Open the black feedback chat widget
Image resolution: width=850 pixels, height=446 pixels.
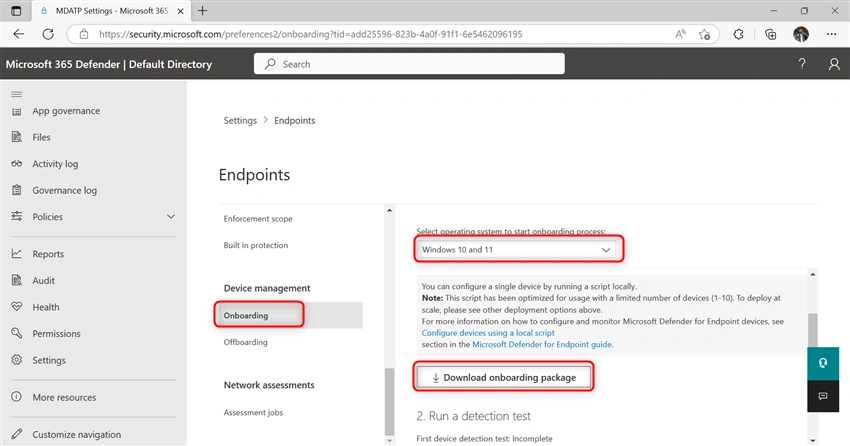(x=823, y=396)
